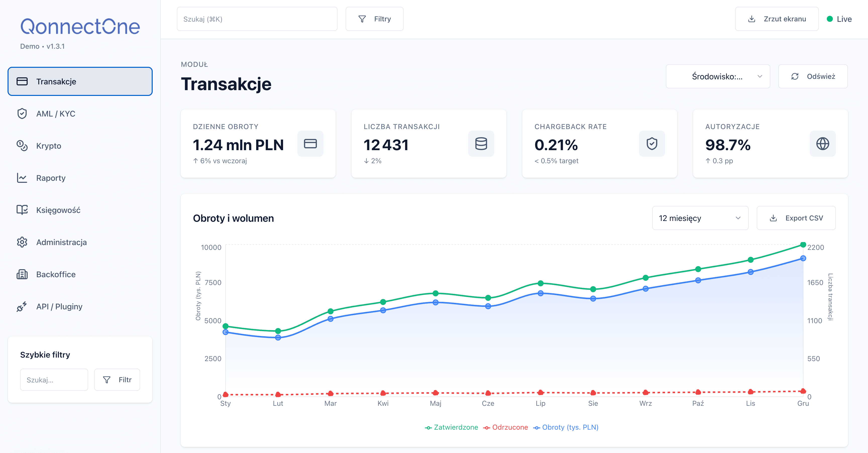868x453 pixels.
Task: Click the building icon beside Backoffice
Action: (x=22, y=274)
